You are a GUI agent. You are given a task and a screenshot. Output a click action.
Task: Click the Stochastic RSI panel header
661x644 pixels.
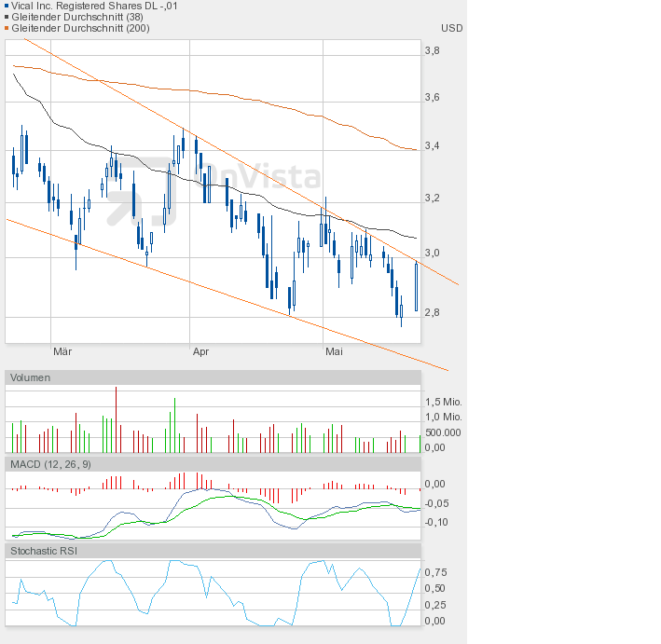(x=44, y=552)
